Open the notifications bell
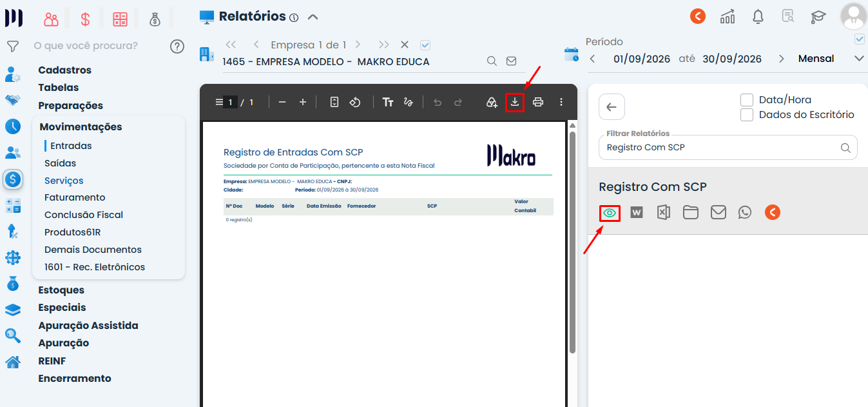This screenshot has width=868, height=407. tap(758, 16)
